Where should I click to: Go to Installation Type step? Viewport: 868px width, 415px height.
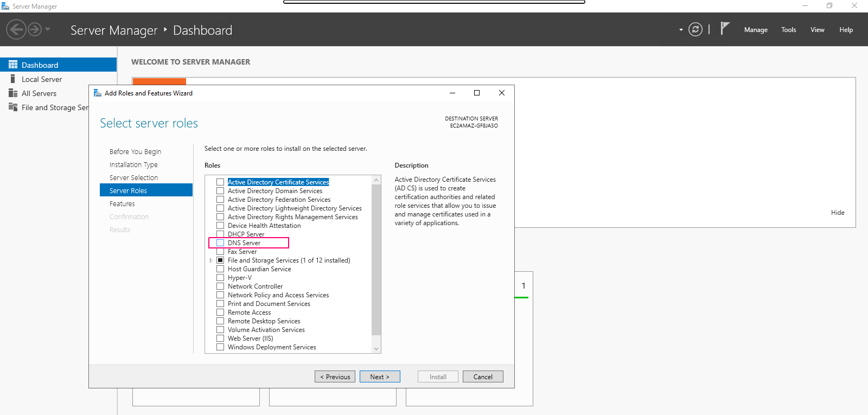133,164
